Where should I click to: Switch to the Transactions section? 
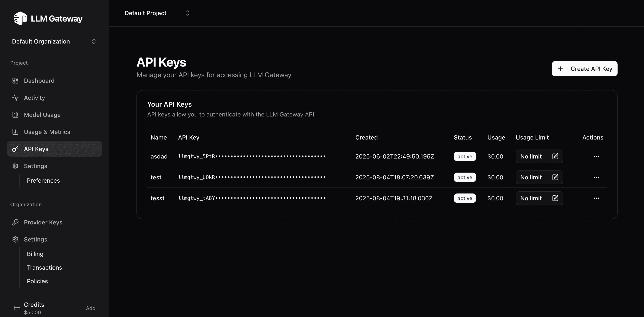[45, 267]
